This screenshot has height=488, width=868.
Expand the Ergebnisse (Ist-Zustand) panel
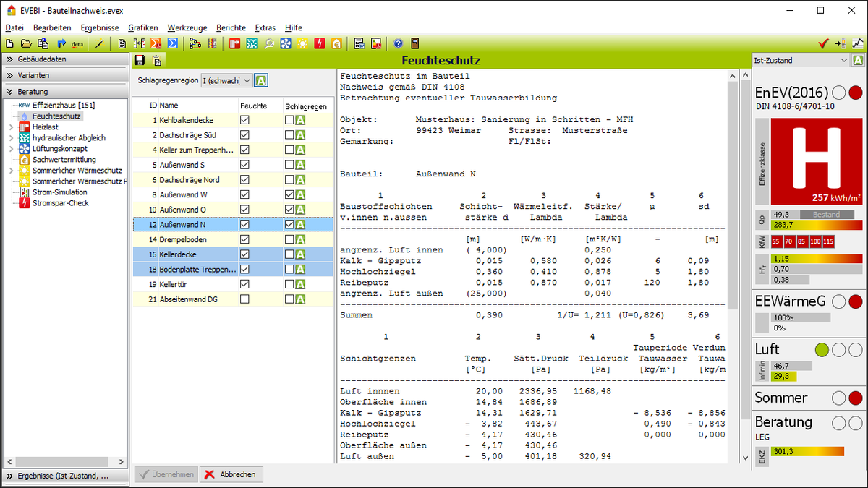[x=65, y=476]
